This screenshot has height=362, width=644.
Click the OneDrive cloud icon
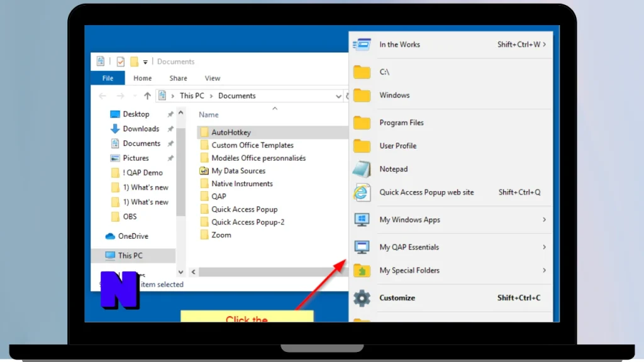pos(110,236)
